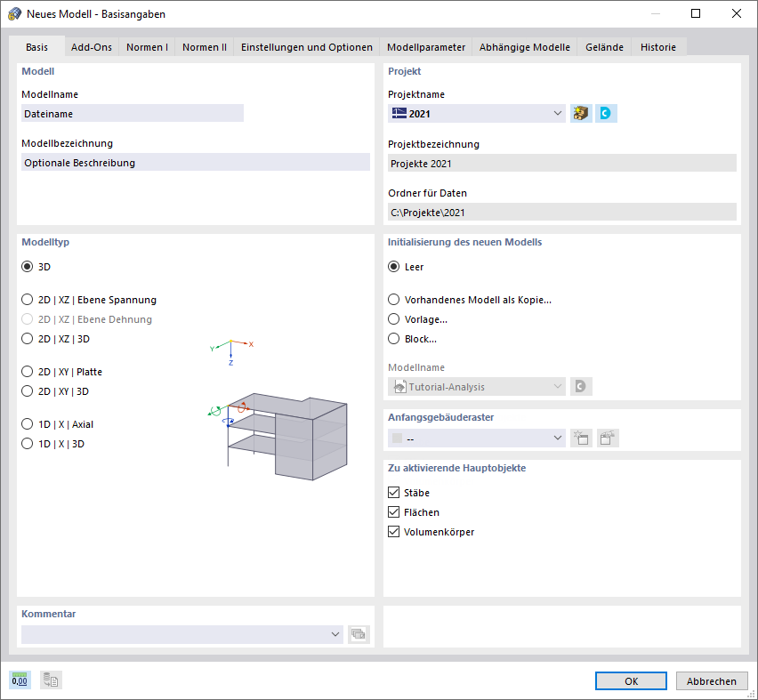The image size is (758, 700).
Task: Click the Modellbezeichnung description field
Action: [x=196, y=161]
